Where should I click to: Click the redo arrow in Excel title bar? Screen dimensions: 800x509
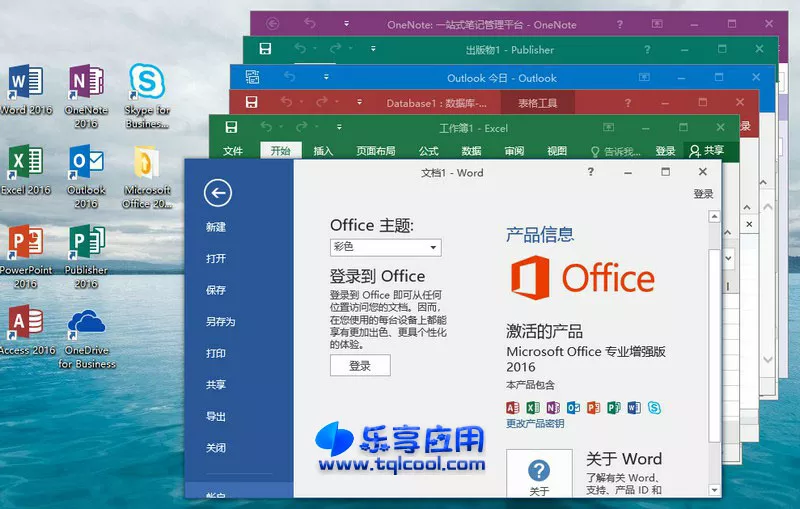(x=302, y=126)
